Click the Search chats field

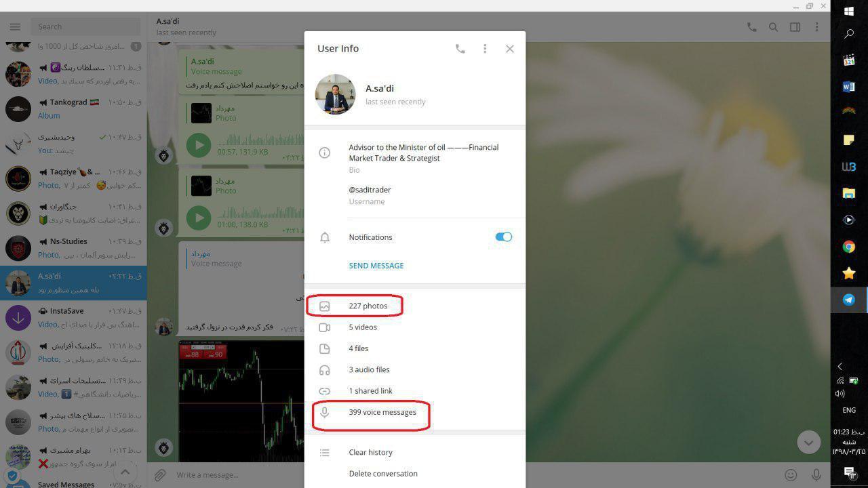[x=87, y=27]
